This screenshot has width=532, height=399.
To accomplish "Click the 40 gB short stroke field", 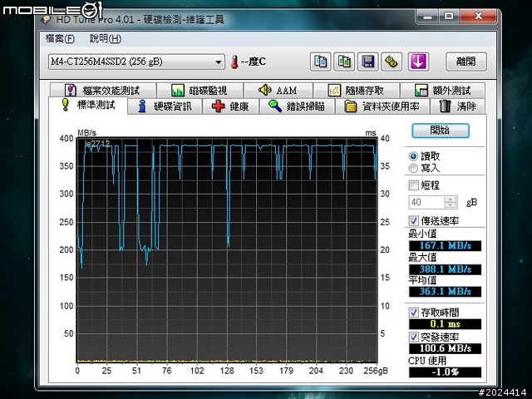I will click(426, 202).
